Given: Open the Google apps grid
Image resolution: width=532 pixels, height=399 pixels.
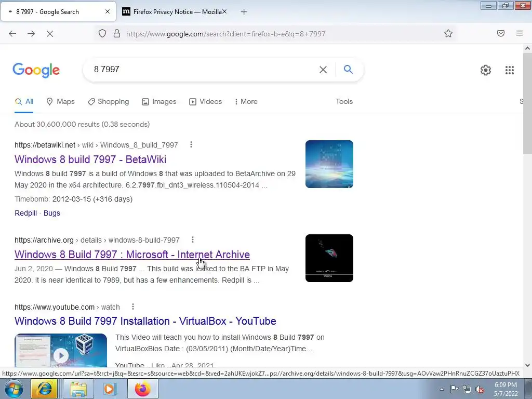Looking at the screenshot, I should (x=510, y=70).
